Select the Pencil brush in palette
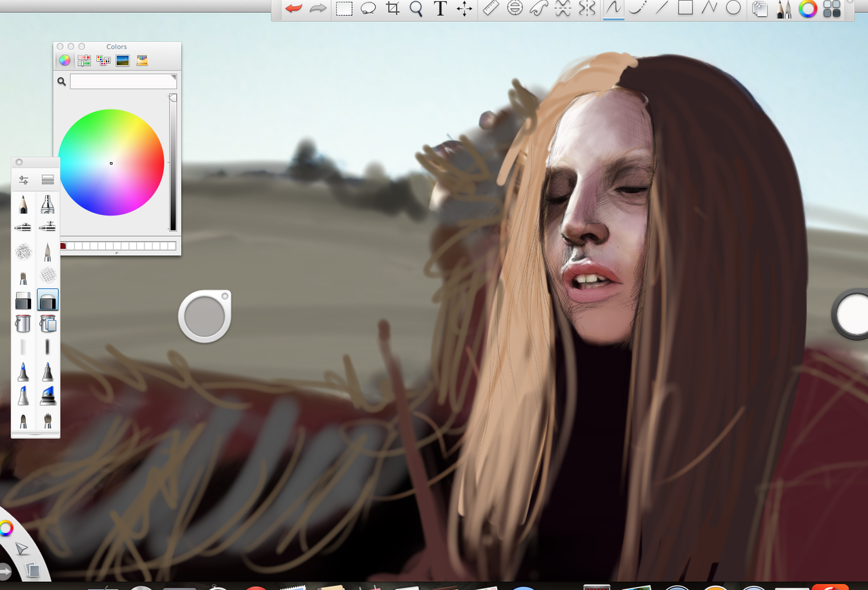This screenshot has width=868, height=590. point(24,204)
